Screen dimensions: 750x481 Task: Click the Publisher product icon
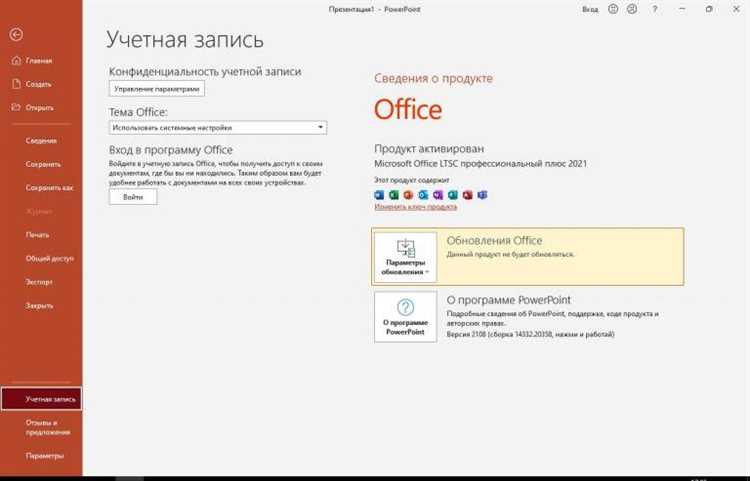(453, 195)
